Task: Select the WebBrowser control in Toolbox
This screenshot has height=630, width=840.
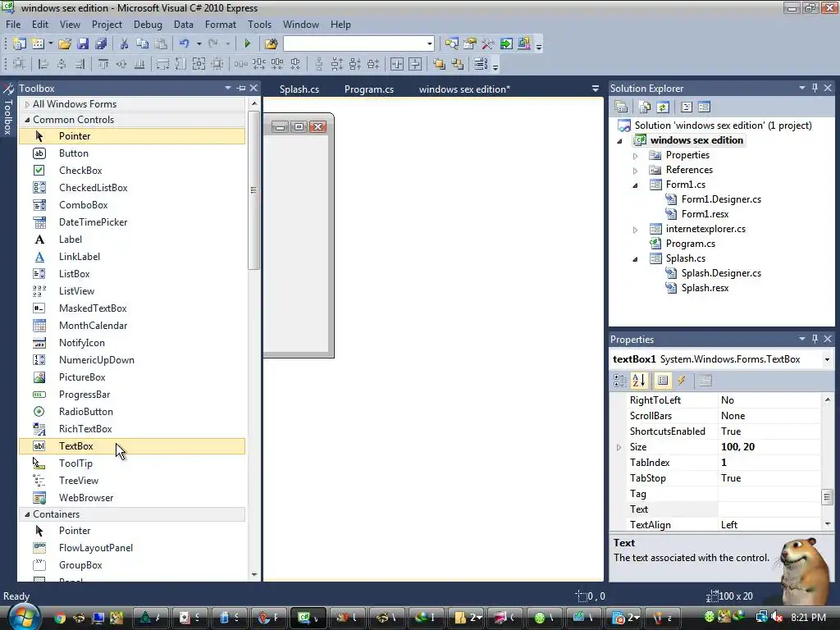Action: [x=132, y=498]
